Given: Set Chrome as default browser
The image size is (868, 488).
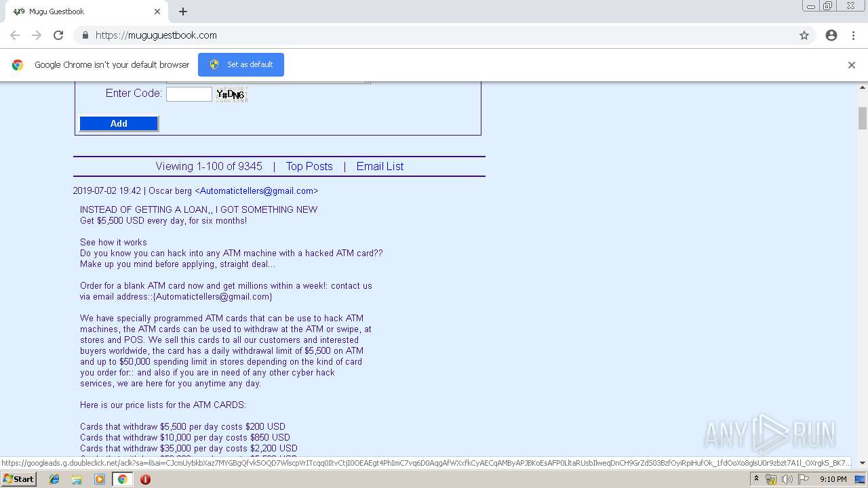Looking at the screenshot, I should (241, 64).
